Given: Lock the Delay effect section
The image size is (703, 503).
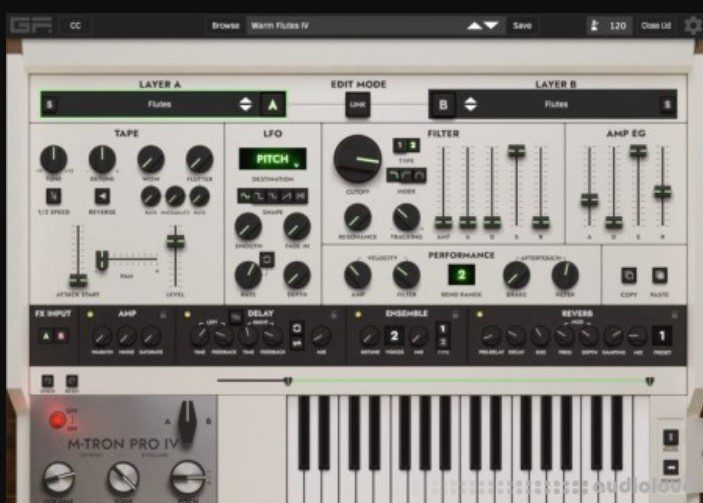Looking at the screenshot, I should tap(334, 315).
